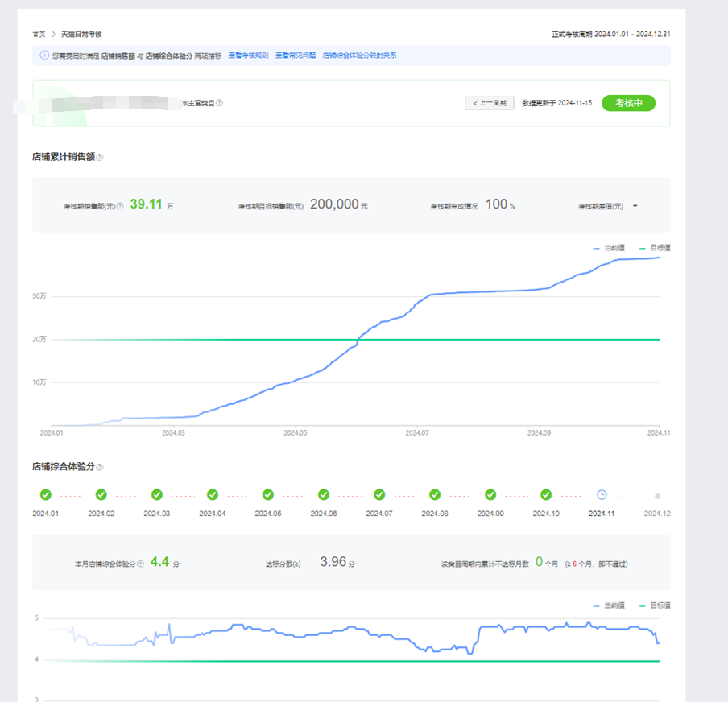Go to 首页 in the breadcrumb
This screenshot has height=702, width=728.
[x=39, y=35]
